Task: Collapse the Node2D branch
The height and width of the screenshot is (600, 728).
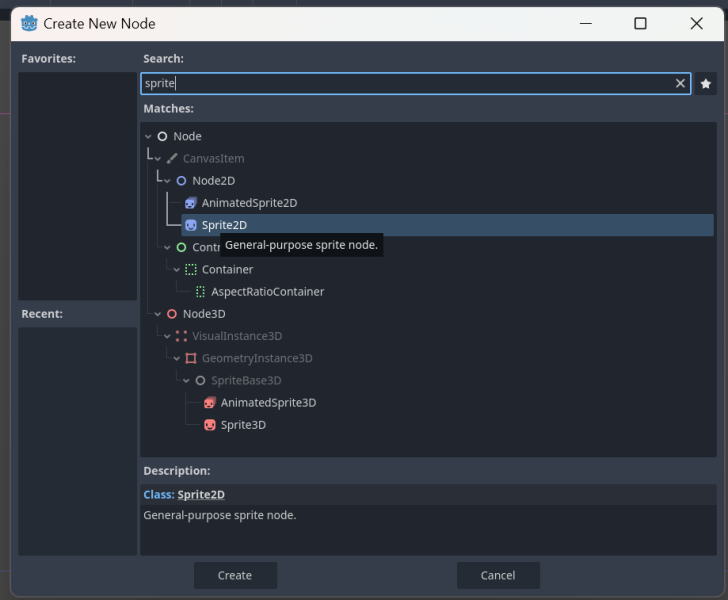Action: 167,181
